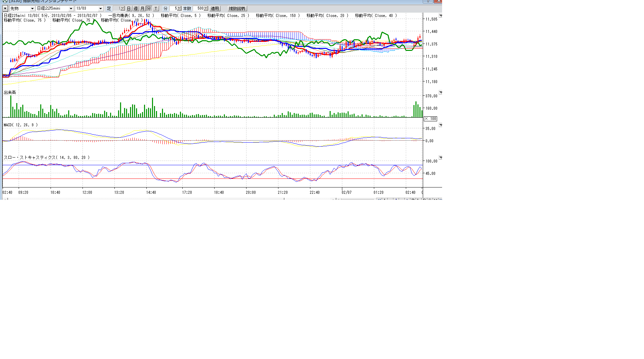Click the help question mark button
This screenshot has height=359, width=644.
click(x=428, y=1)
